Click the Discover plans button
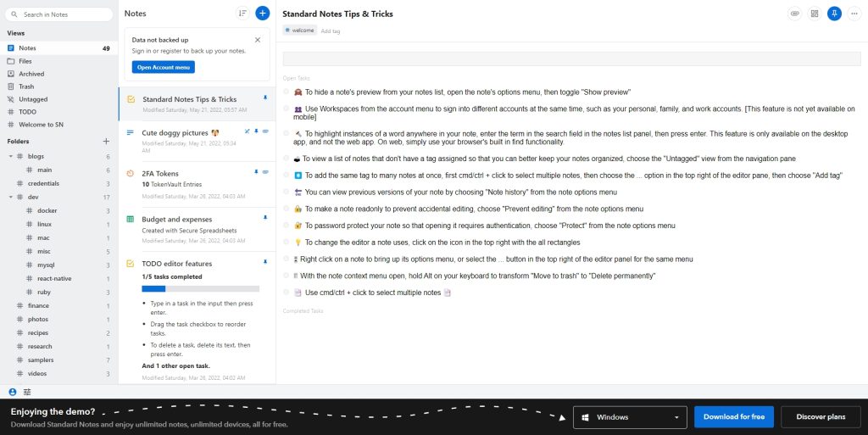Screen dimensions: 868x435 pyautogui.click(x=821, y=416)
